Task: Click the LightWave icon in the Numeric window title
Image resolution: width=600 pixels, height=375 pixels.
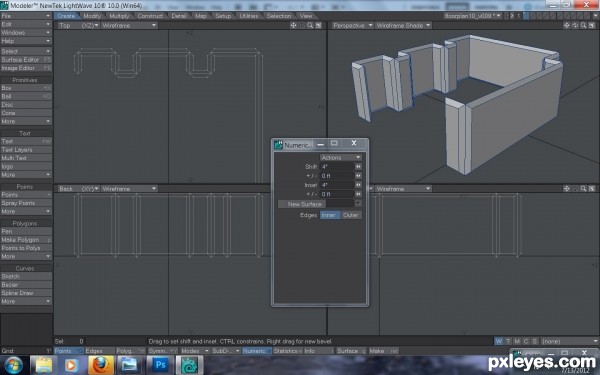Action: pyautogui.click(x=278, y=145)
